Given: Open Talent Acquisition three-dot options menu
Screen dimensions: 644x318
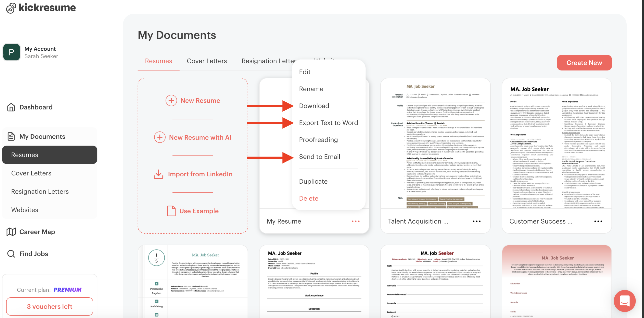Looking at the screenshot, I should (x=477, y=221).
